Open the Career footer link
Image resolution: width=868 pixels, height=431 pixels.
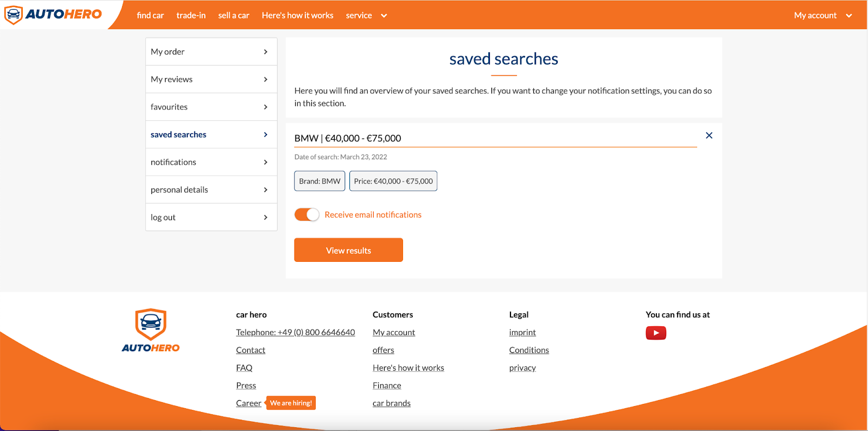pyautogui.click(x=248, y=403)
